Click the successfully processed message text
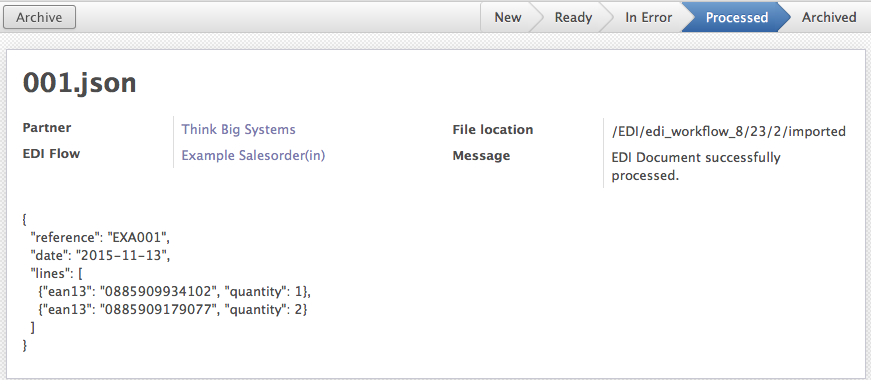The image size is (871, 380). (x=696, y=167)
